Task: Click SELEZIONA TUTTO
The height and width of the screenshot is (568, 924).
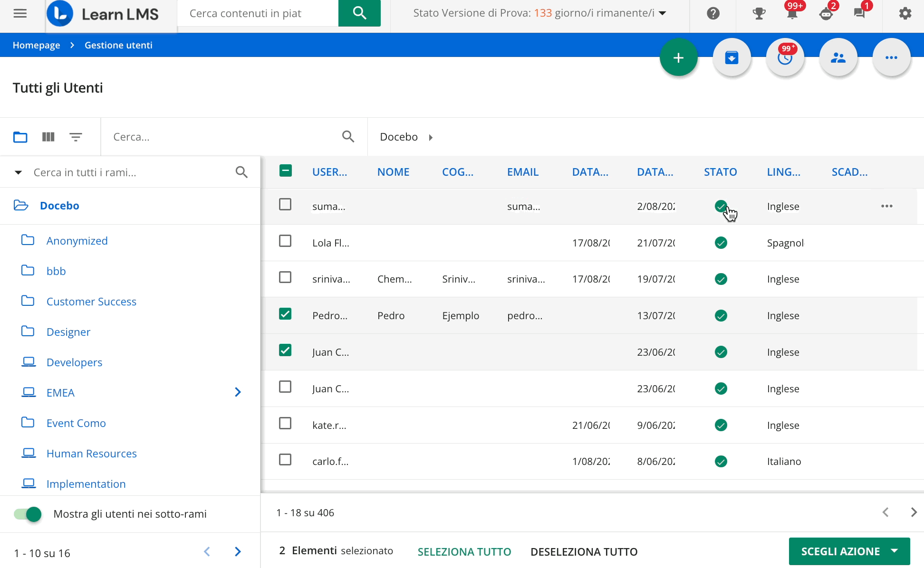Action: 464,551
